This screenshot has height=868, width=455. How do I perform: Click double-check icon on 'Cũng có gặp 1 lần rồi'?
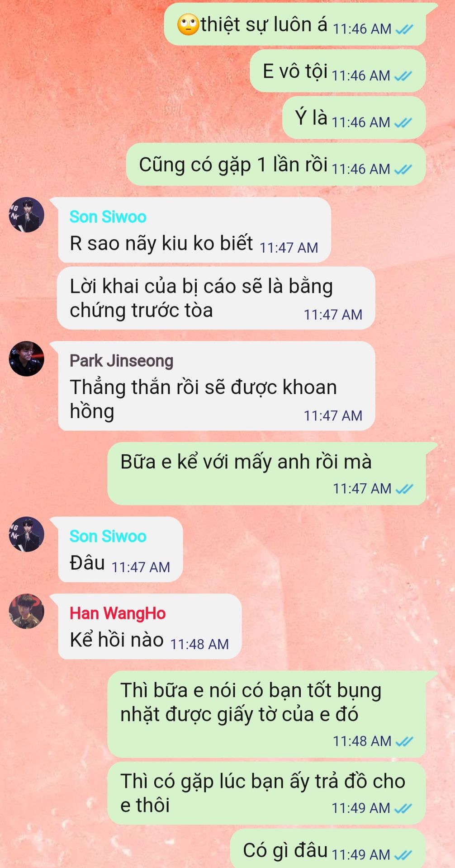tap(403, 170)
